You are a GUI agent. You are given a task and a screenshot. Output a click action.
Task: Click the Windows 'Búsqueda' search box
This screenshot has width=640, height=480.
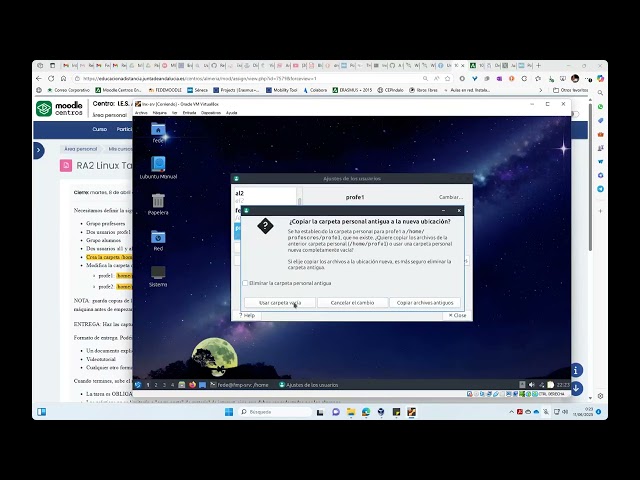pyautogui.click(x=275, y=412)
